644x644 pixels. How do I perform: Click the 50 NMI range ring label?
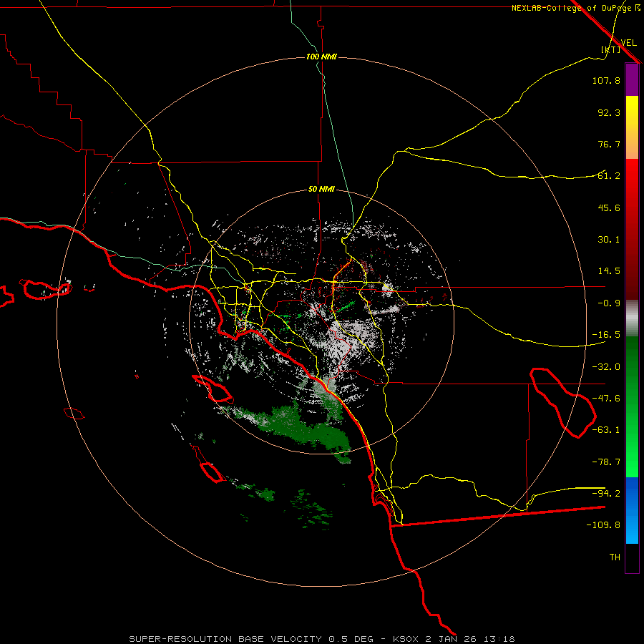tap(321, 190)
